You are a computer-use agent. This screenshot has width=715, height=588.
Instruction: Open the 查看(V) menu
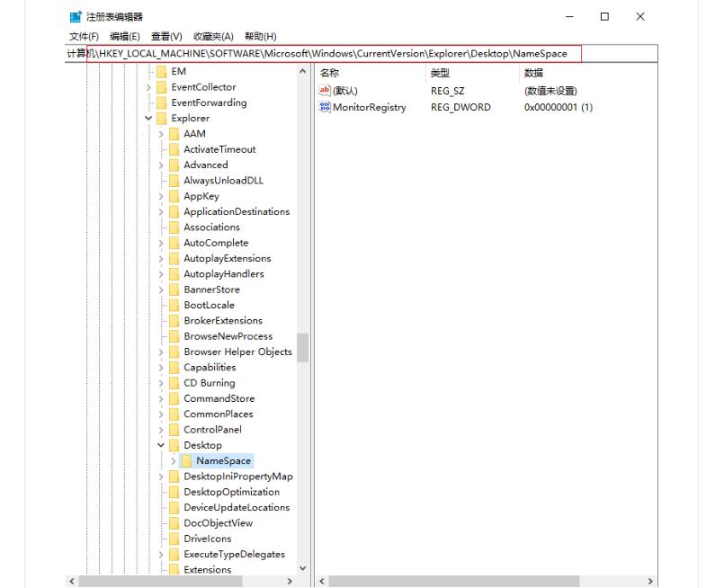pyautogui.click(x=166, y=37)
